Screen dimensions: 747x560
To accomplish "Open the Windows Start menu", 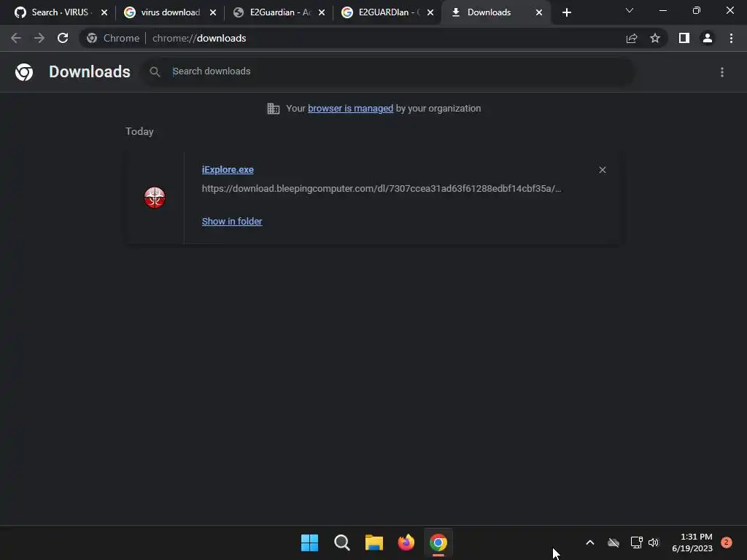I will (309, 542).
